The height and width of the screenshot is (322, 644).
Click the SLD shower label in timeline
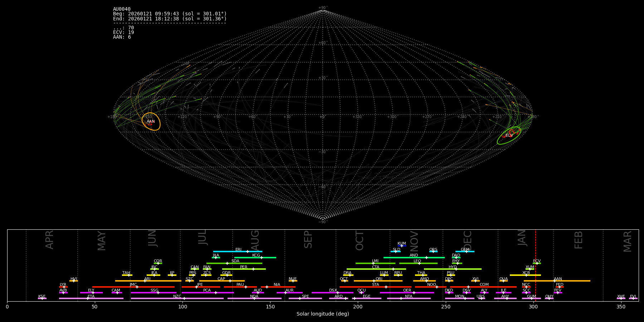396,250
